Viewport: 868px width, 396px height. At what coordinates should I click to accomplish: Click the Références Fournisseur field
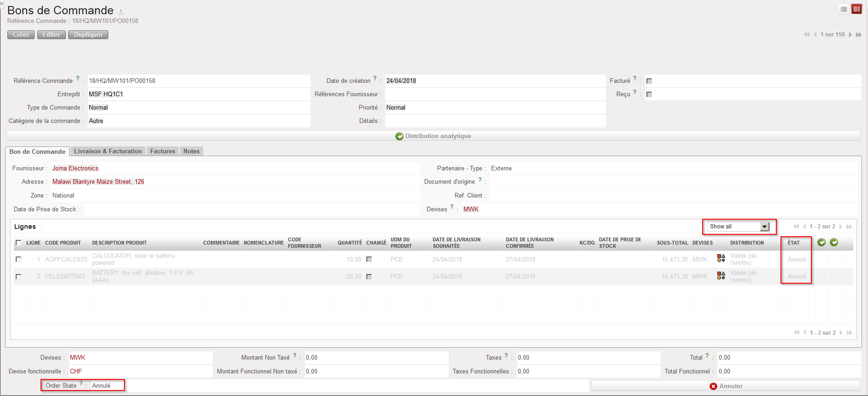pos(495,94)
